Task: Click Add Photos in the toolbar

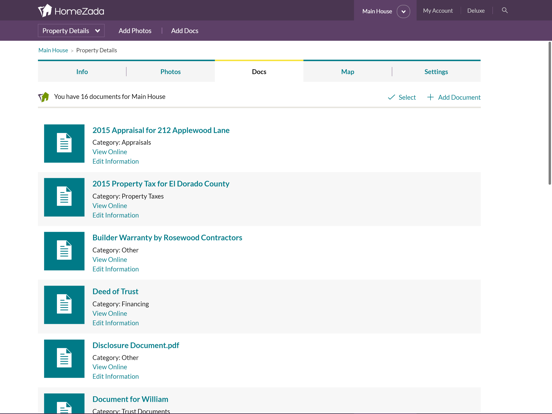Action: (135, 31)
